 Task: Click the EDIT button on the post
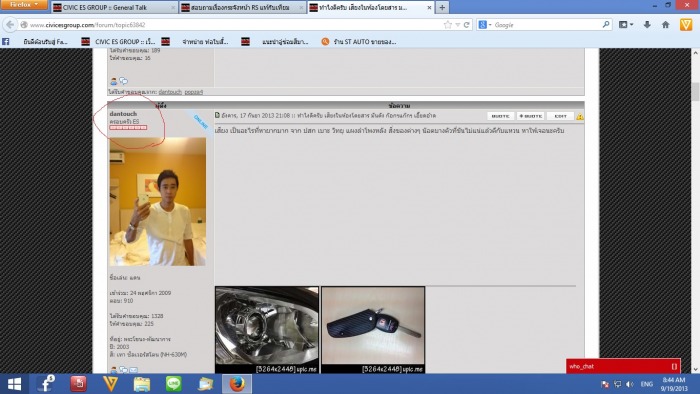coord(560,116)
